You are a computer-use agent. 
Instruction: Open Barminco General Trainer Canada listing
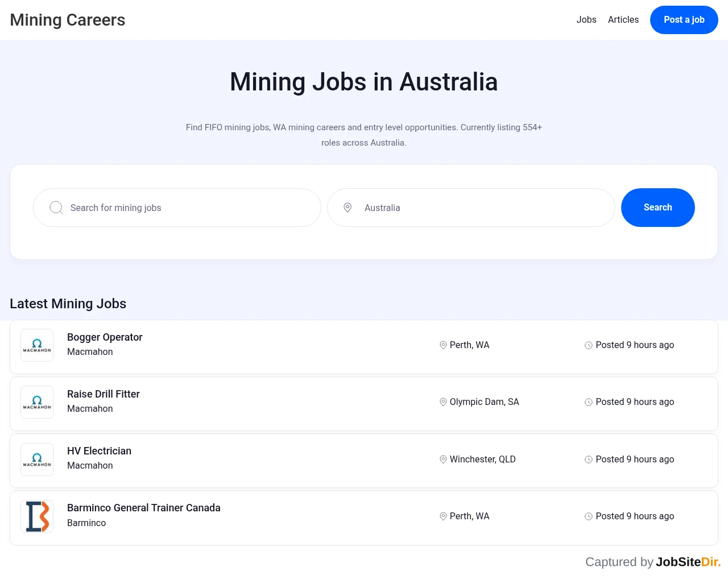point(144,508)
